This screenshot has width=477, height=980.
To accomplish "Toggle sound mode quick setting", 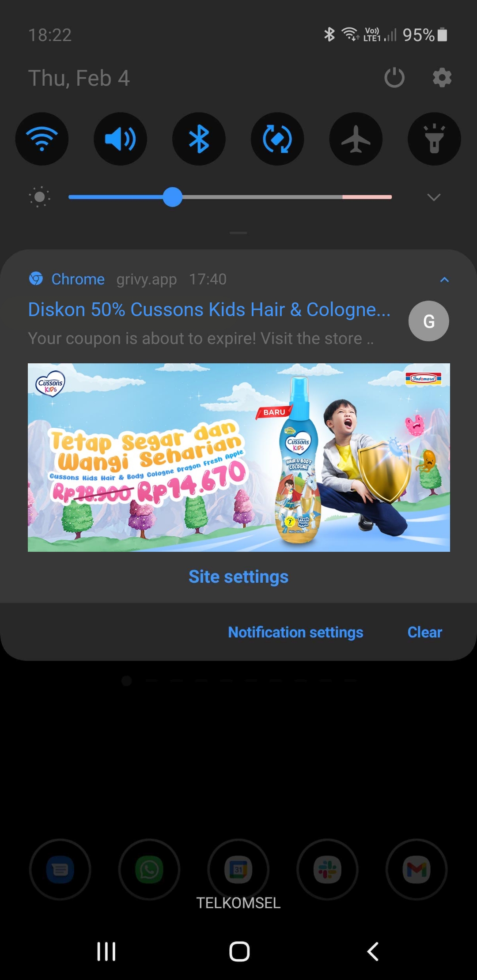I will (121, 139).
